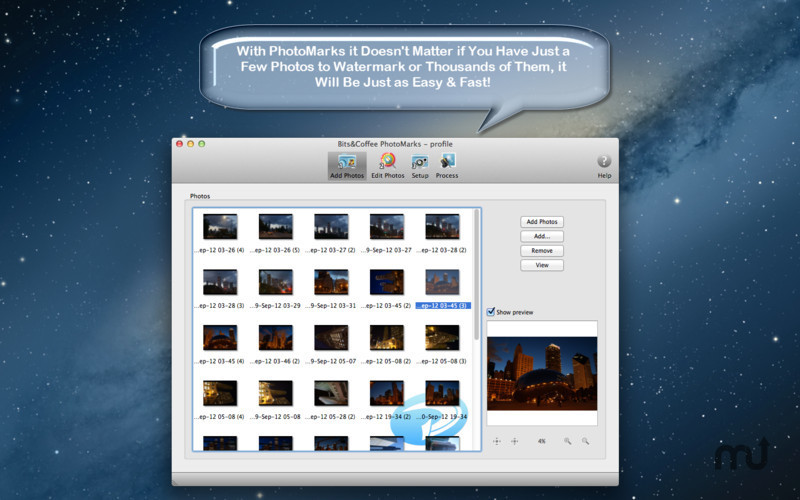
Task: Open the Setup toolbar section
Action: pyautogui.click(x=420, y=166)
